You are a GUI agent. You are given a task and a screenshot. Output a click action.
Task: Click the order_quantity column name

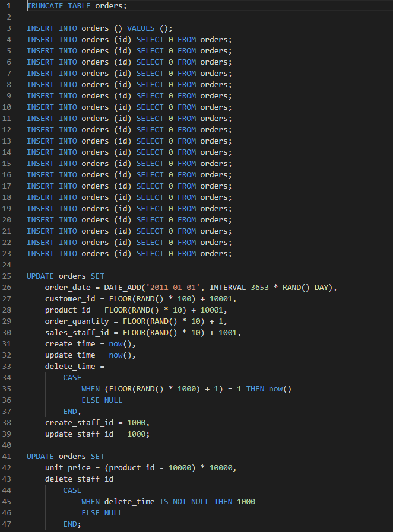77,321
